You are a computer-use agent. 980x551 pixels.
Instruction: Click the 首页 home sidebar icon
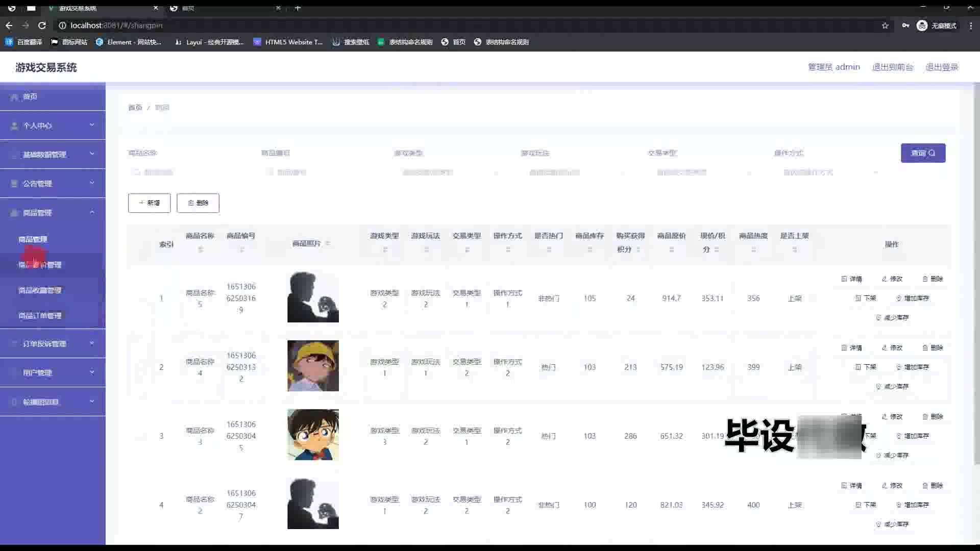(x=15, y=97)
